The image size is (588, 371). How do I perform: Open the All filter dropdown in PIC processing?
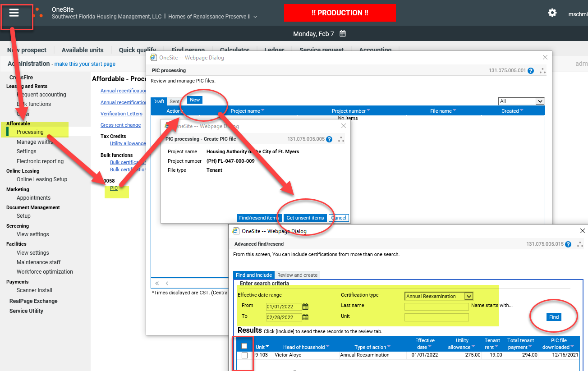point(539,101)
